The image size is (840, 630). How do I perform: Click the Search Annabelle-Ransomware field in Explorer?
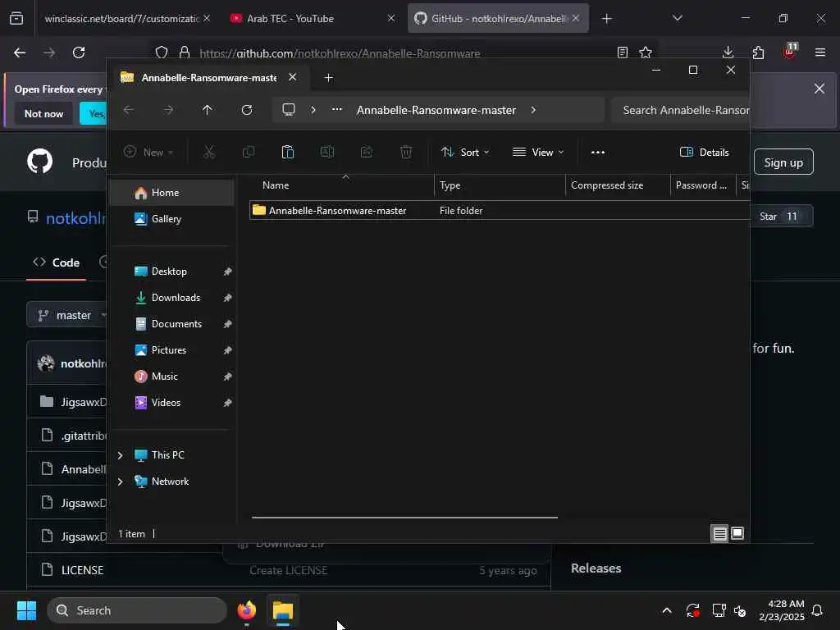[681, 110]
